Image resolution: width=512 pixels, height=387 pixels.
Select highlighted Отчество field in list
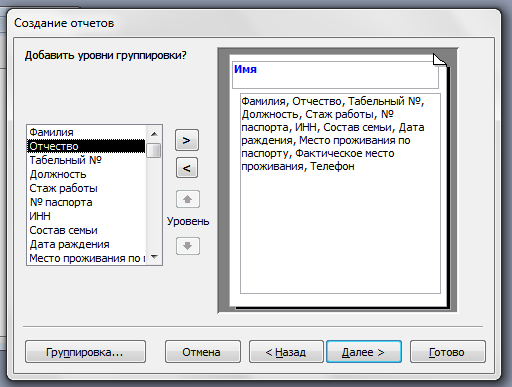click(86, 146)
